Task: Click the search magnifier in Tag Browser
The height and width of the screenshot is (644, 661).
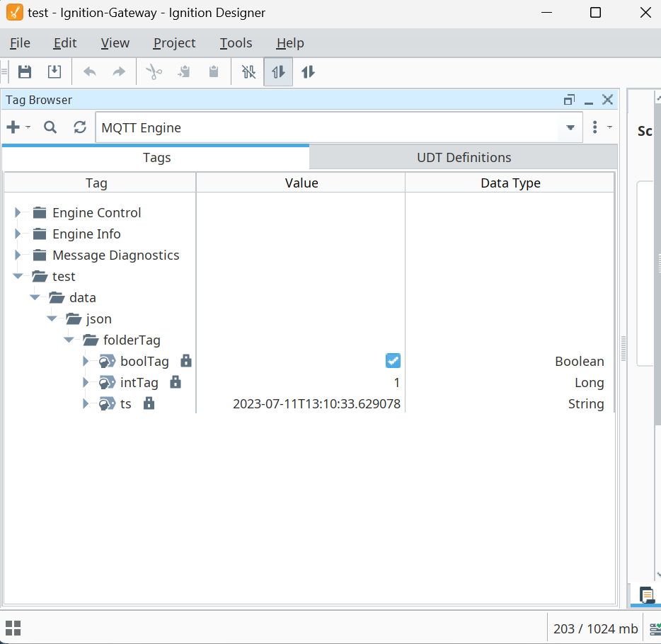Action: point(50,127)
